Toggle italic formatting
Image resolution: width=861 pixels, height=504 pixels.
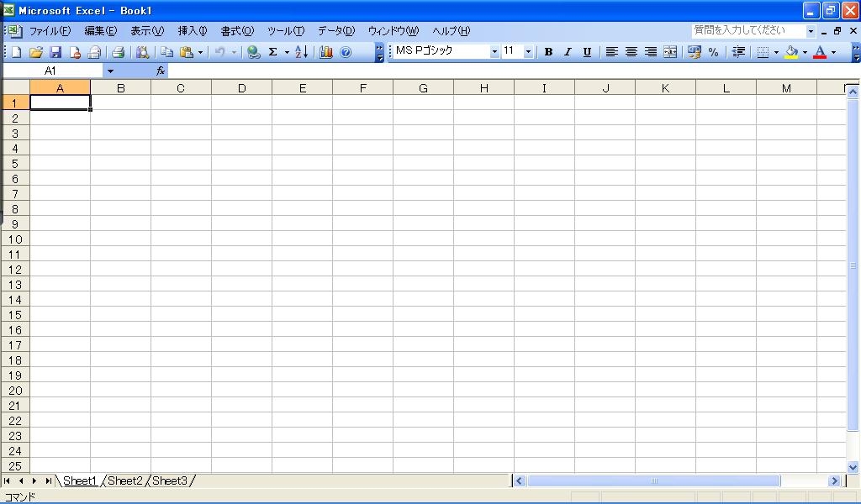pyautogui.click(x=568, y=52)
